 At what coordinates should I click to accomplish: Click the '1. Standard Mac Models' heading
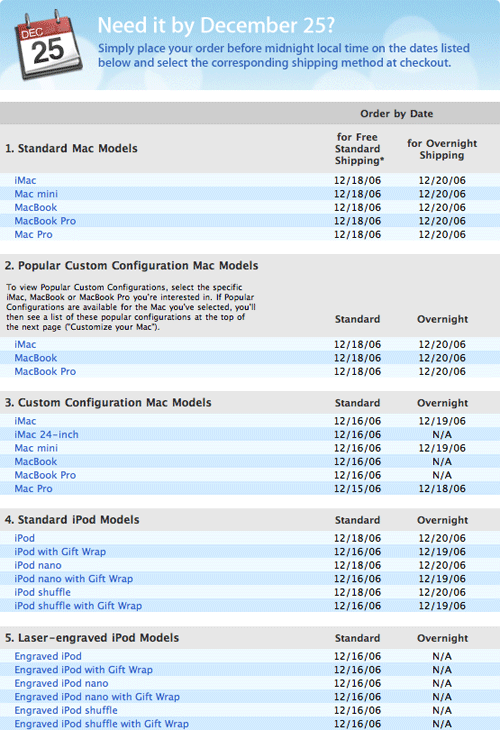[71, 149]
